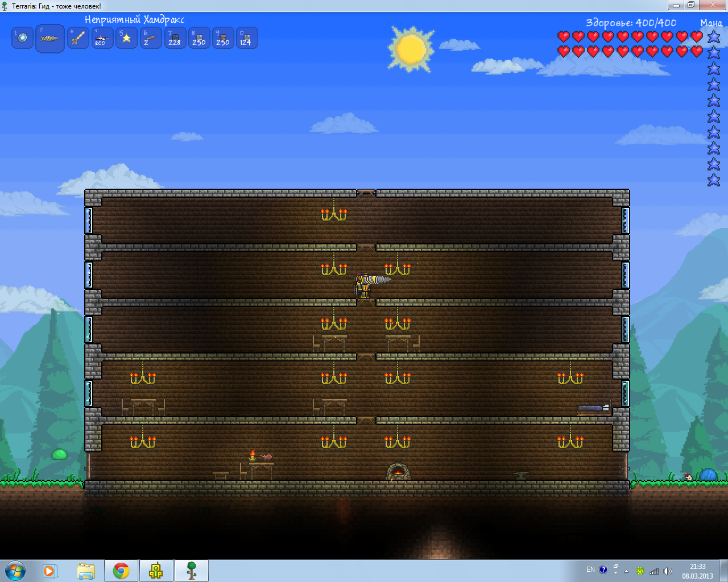Attack the green slime outside the house
728x582 pixels.
[60, 454]
